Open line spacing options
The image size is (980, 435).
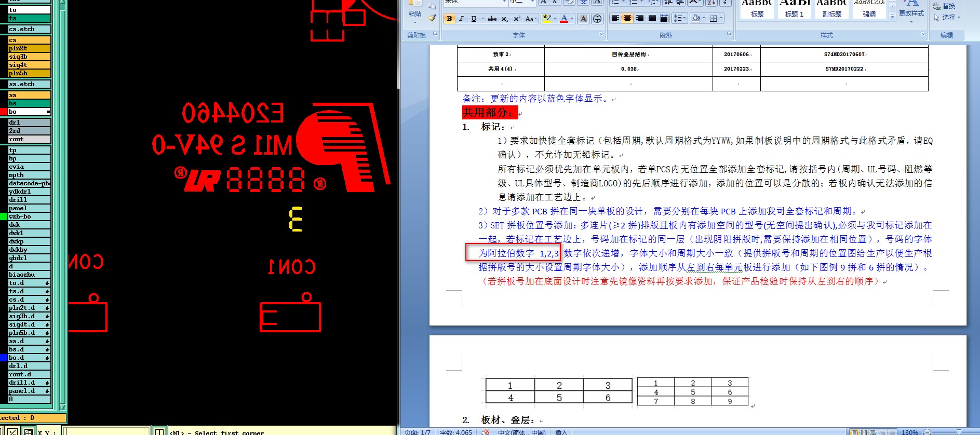tap(679, 18)
